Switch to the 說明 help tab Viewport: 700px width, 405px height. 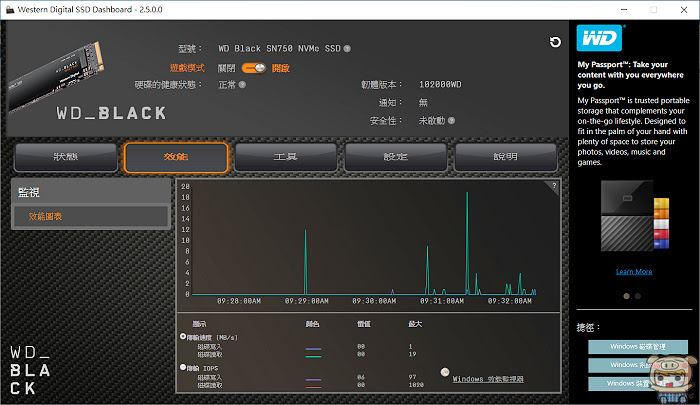[505, 157]
